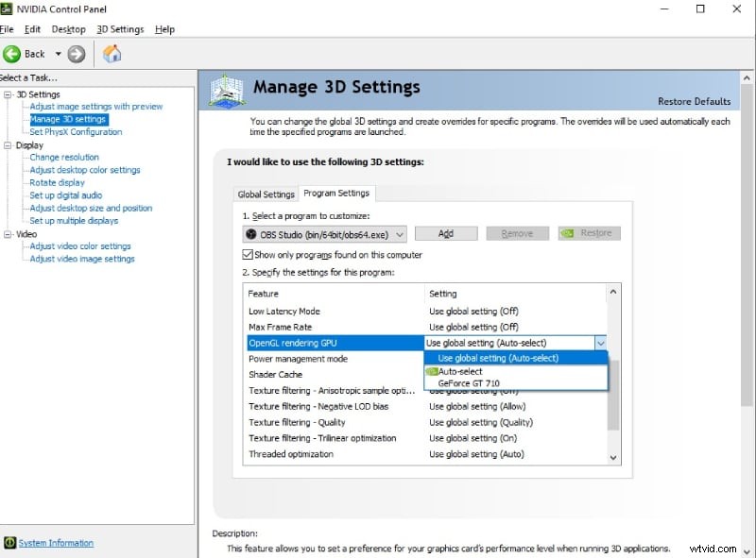Click the Add button
The image size is (756, 558).
[445, 233]
